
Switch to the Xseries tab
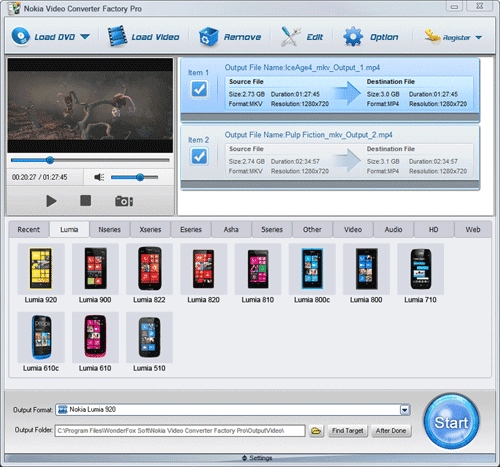150,229
